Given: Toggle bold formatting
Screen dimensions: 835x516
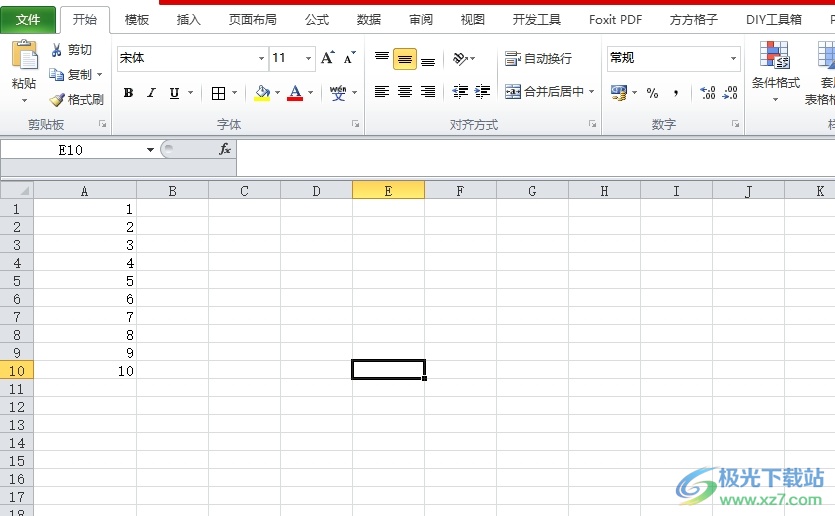Looking at the screenshot, I should 128,93.
